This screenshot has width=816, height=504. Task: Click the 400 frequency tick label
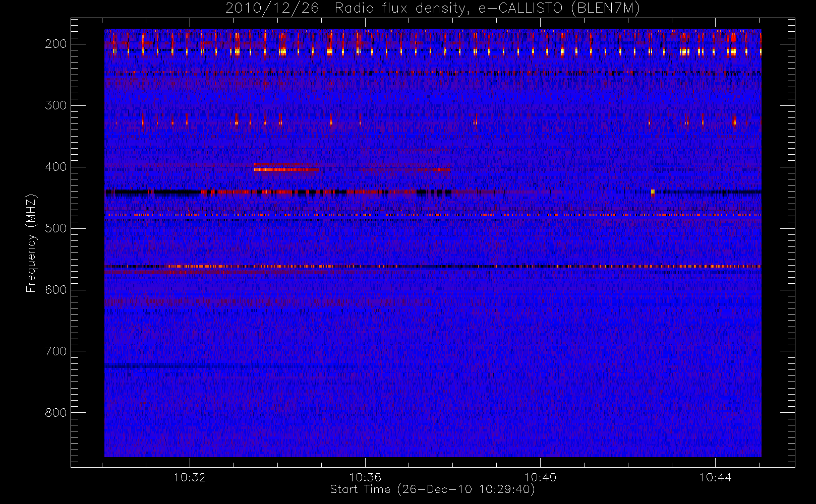click(x=56, y=167)
